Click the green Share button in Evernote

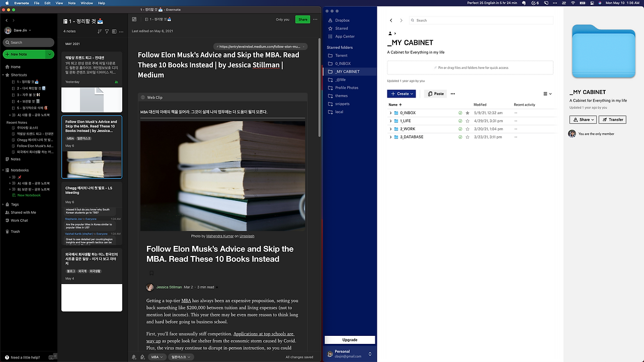coord(303,20)
